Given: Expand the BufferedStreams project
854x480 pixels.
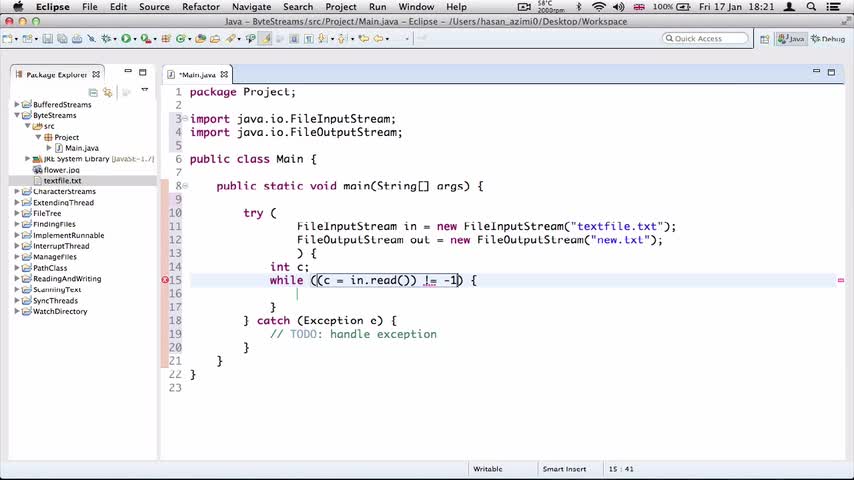Looking at the screenshot, I should [17, 104].
